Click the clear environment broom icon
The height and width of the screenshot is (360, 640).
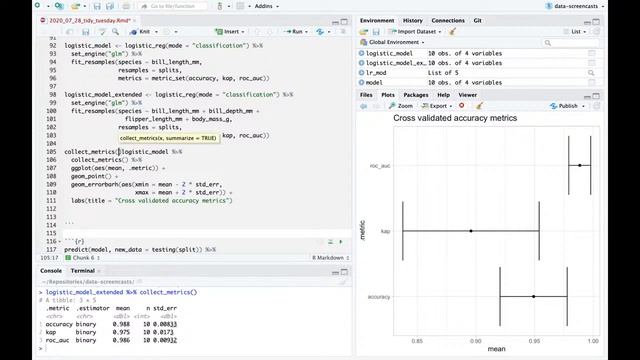[x=452, y=31]
